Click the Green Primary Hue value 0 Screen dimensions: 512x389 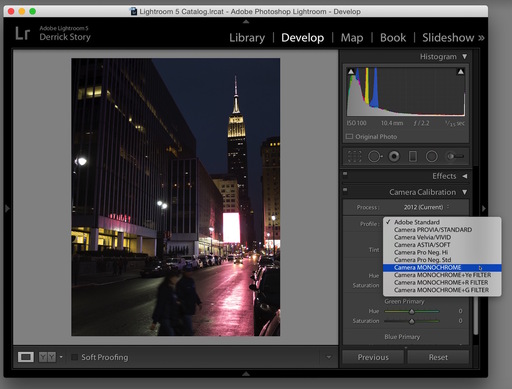(x=460, y=311)
